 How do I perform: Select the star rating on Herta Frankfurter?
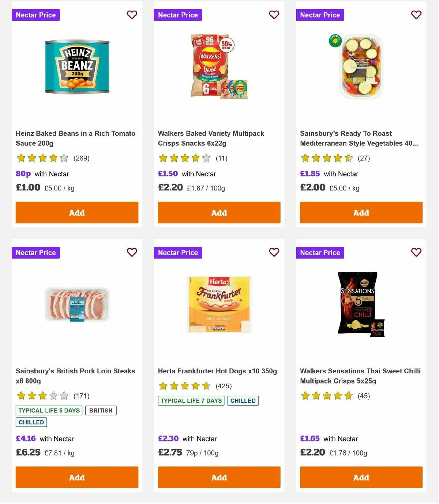[184, 385]
